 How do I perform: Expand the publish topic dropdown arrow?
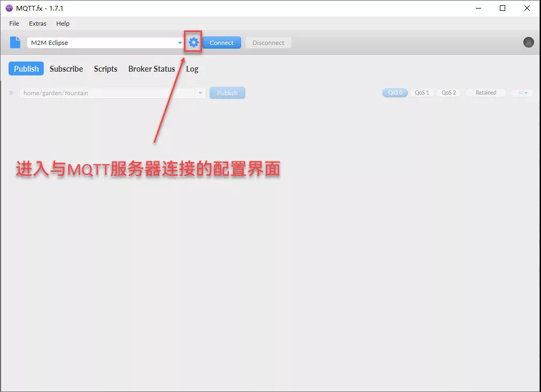(200, 93)
